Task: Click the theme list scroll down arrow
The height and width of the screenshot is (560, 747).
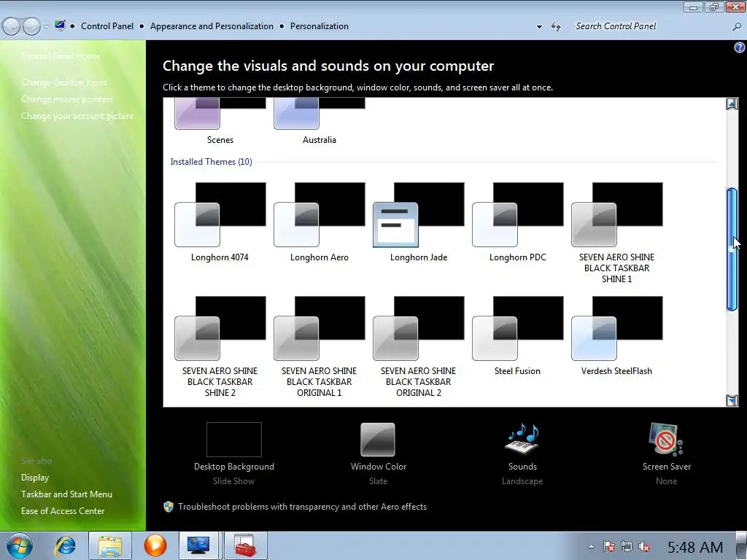Action: click(732, 400)
